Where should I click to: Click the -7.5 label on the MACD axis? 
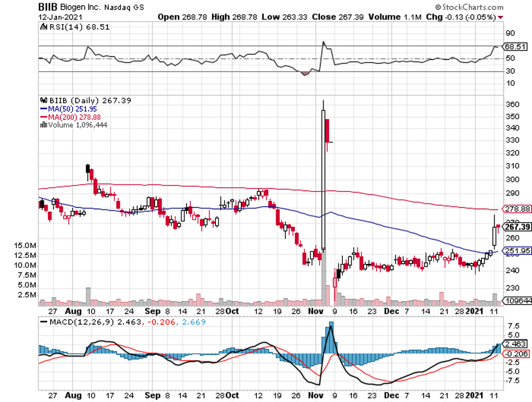point(512,380)
